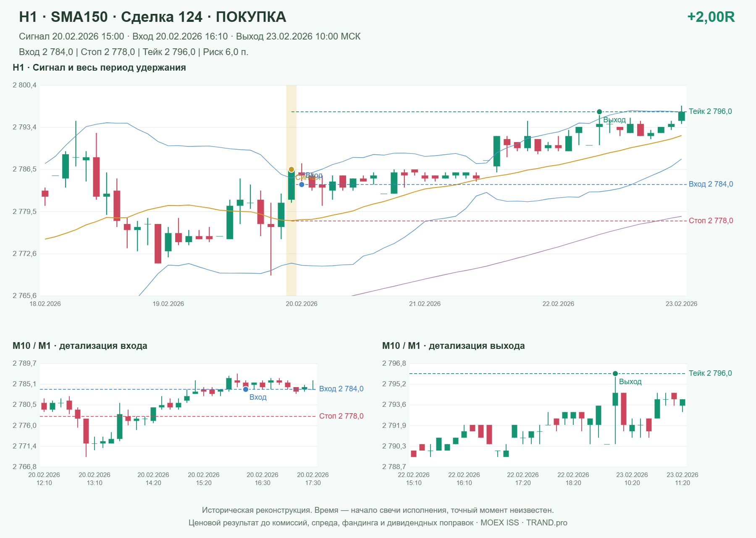Click the heading 'H1 · Сигнал и весь период удержания'
The image size is (756, 538).
pyautogui.click(x=99, y=68)
